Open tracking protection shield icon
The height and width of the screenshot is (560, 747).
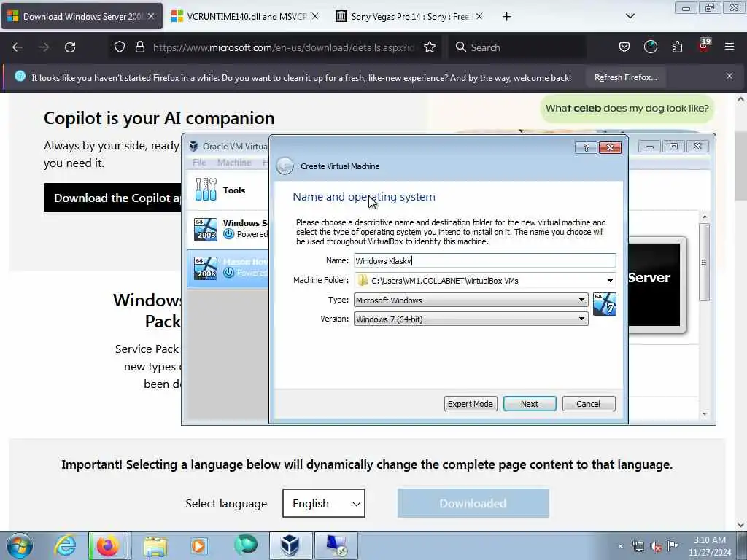120,47
